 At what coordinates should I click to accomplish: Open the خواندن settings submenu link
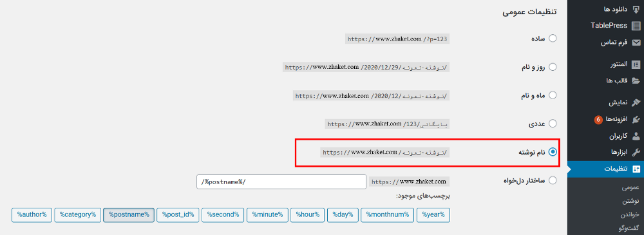(630, 214)
